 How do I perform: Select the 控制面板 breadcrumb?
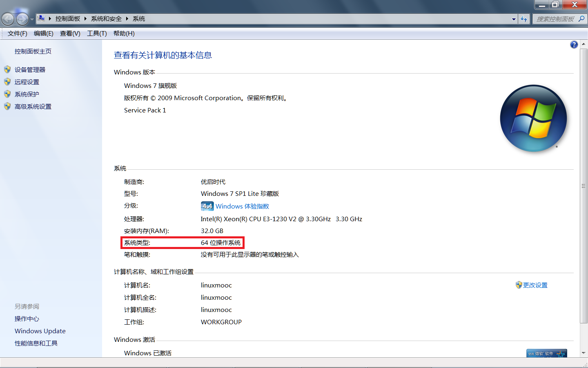[68, 19]
